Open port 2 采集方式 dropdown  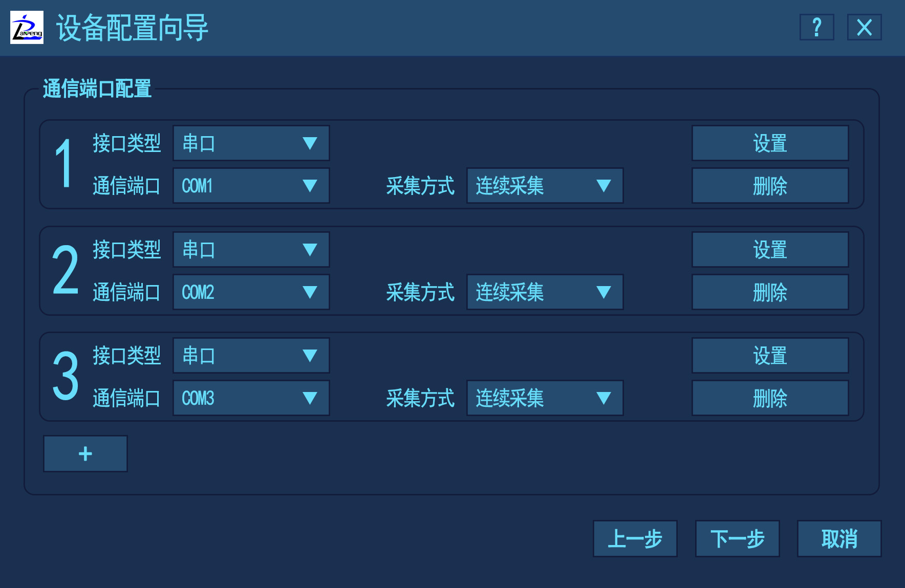point(545,292)
